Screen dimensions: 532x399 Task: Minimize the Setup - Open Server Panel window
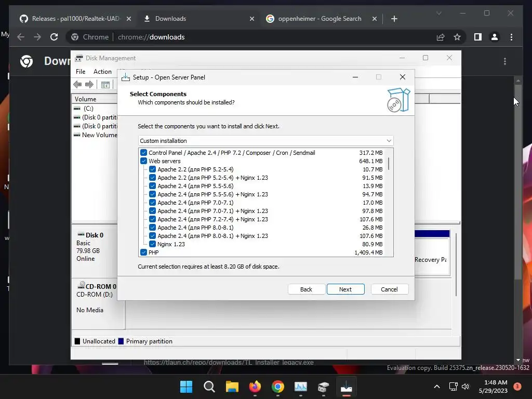point(355,77)
